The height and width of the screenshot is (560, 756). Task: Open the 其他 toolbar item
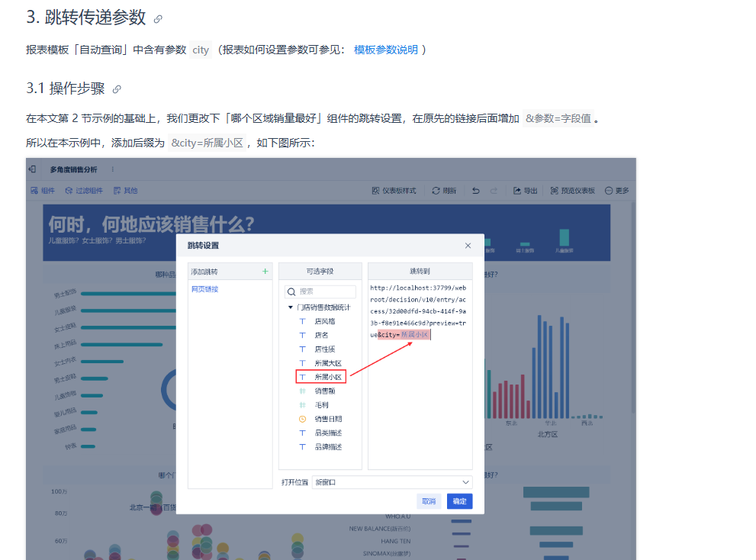tap(125, 191)
